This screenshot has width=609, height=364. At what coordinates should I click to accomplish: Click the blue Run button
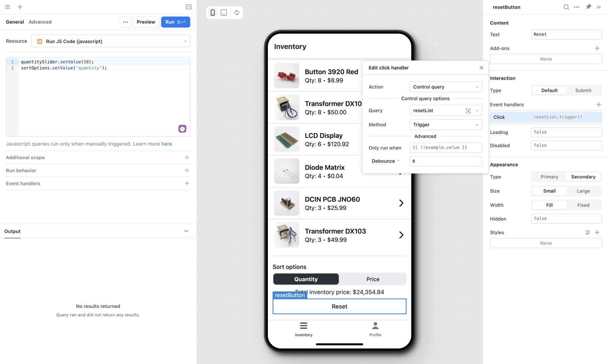click(x=175, y=22)
